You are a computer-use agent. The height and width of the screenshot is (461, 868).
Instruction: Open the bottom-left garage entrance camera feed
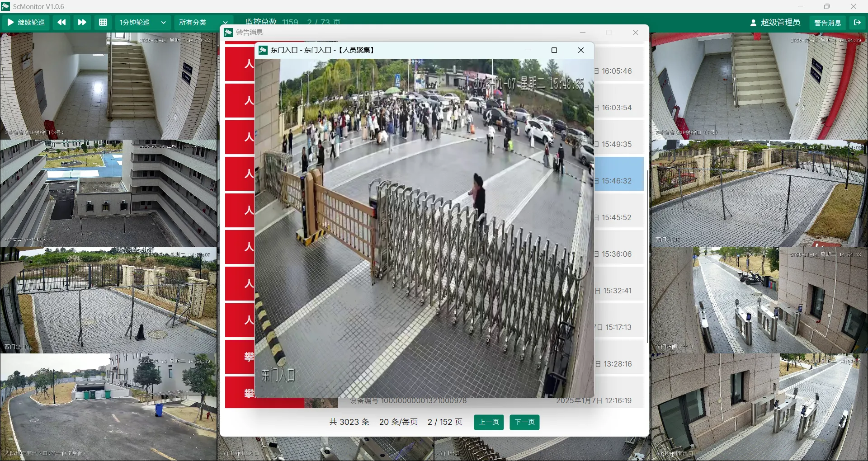(x=108, y=407)
